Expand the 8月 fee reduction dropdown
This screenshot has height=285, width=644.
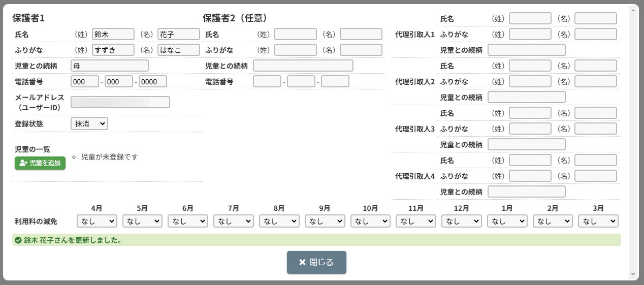click(x=279, y=221)
